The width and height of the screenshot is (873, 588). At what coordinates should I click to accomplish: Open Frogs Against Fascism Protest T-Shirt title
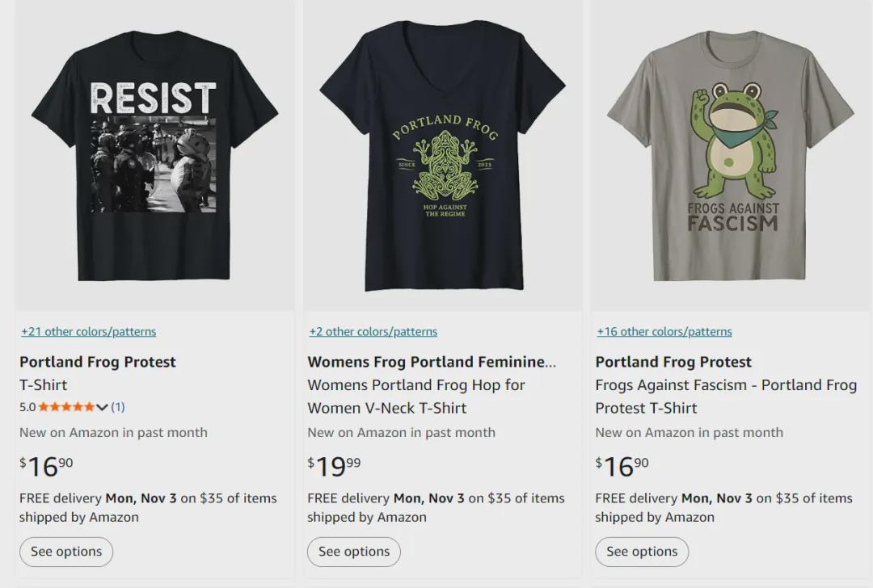(x=727, y=397)
